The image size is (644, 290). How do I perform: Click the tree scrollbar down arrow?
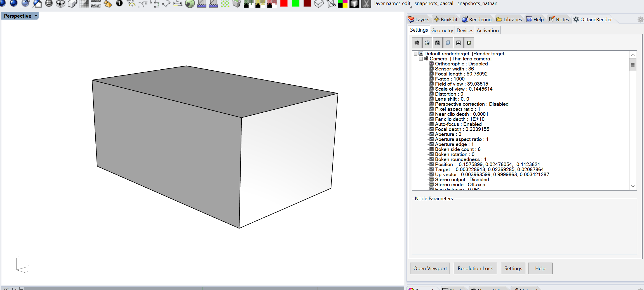633,186
